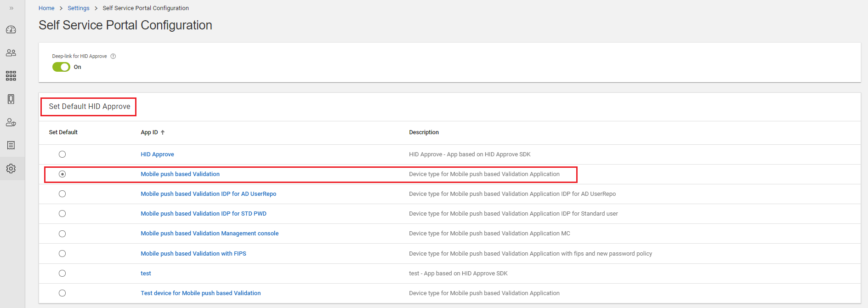The image size is (868, 308).
Task: Click 'HID Approve - App based on HID Approve SDK'
Action: tap(470, 154)
